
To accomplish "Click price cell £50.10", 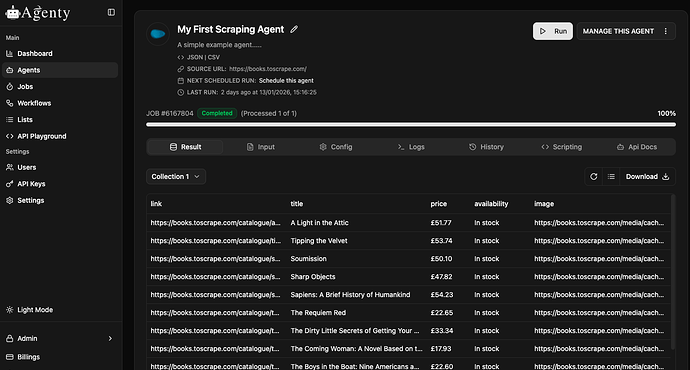I will (441, 259).
